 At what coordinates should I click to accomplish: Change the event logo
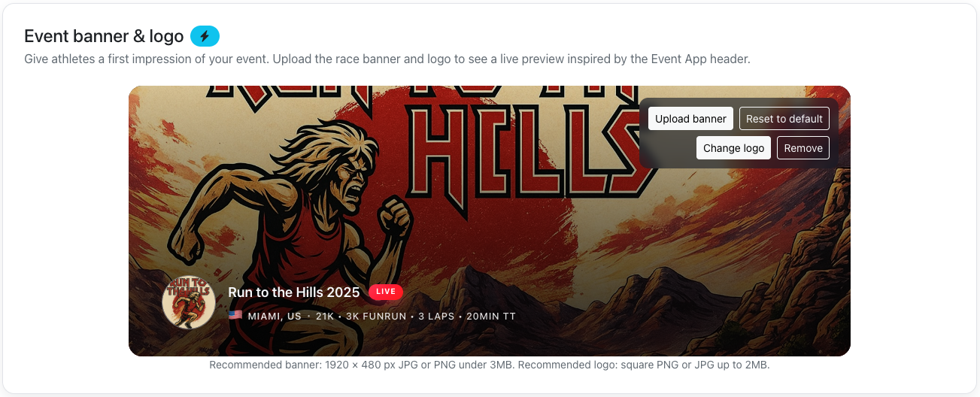(733, 148)
